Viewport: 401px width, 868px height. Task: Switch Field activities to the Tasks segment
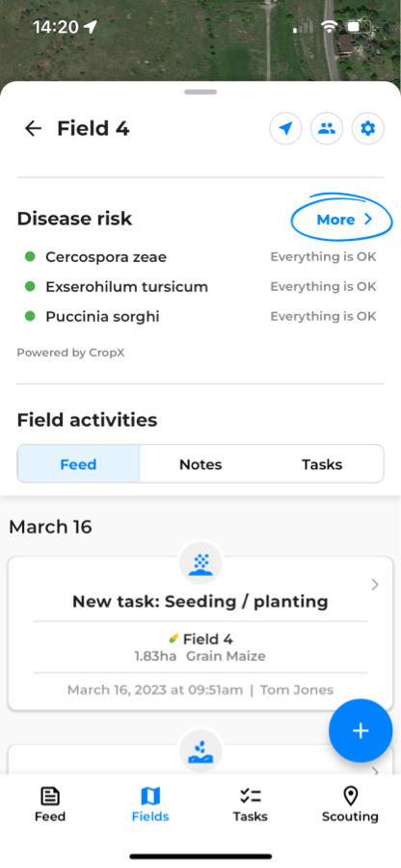322,464
